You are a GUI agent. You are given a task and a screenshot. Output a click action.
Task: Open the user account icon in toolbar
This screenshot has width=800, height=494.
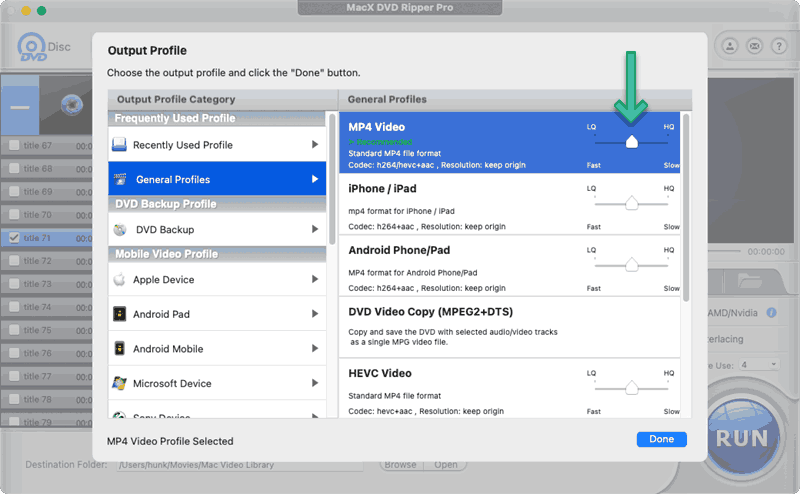click(730, 46)
